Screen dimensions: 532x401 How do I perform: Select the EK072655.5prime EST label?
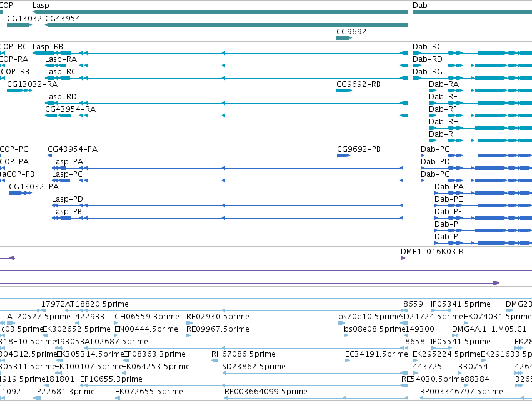tap(149, 392)
